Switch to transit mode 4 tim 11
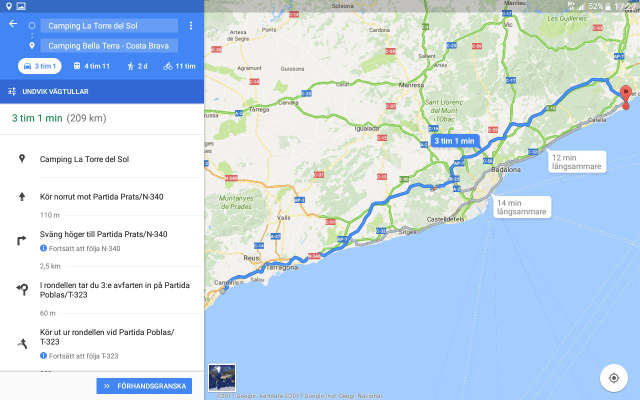The height and width of the screenshot is (400, 640). pyautogui.click(x=91, y=66)
